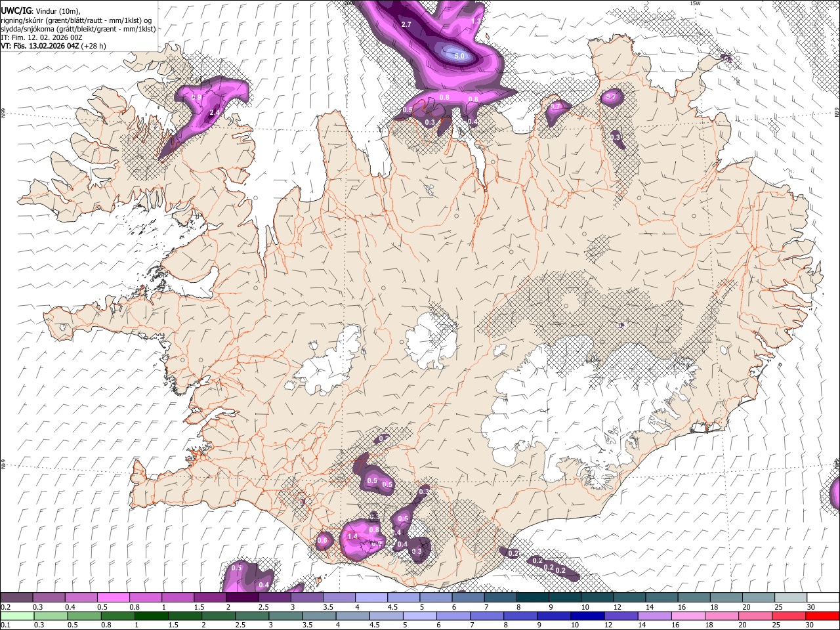Click the white snow swatch after 30

click(823, 598)
